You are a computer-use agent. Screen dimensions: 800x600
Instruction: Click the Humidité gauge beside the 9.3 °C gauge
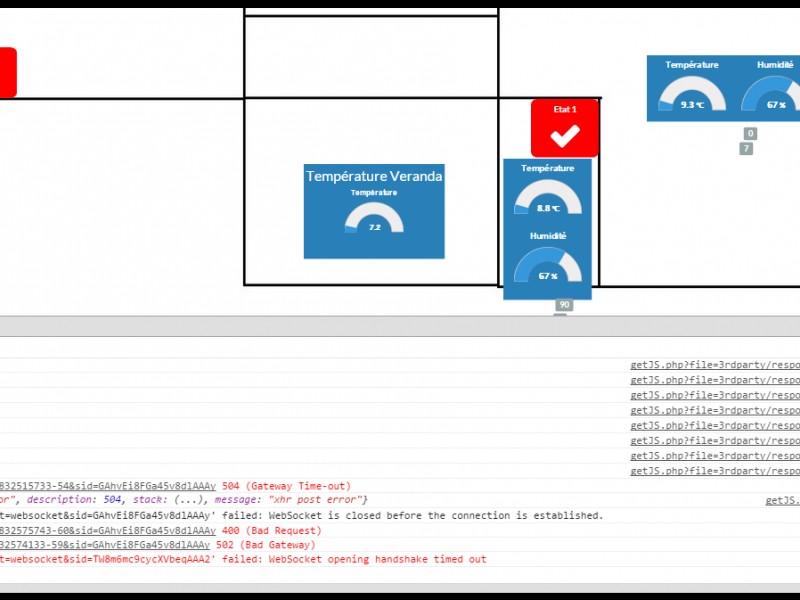[x=774, y=96]
